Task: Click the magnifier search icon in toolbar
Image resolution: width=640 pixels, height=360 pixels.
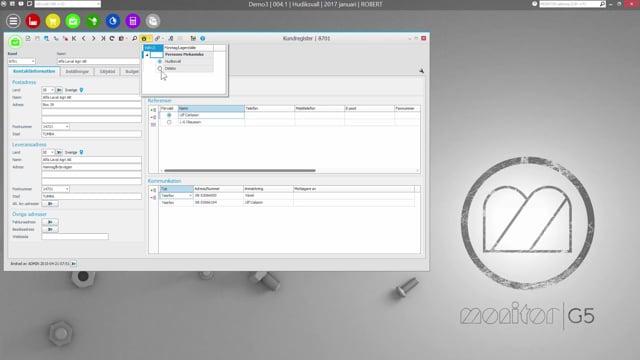Action: 134,38
